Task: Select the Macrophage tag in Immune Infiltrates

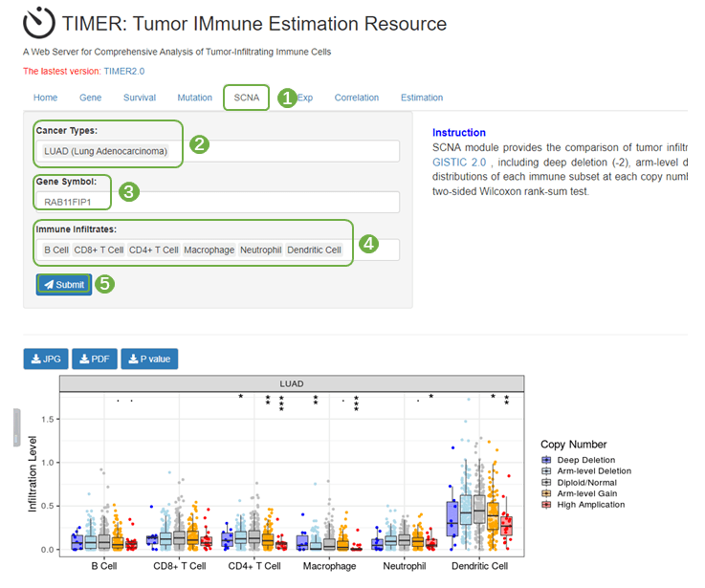Action: [x=209, y=250]
